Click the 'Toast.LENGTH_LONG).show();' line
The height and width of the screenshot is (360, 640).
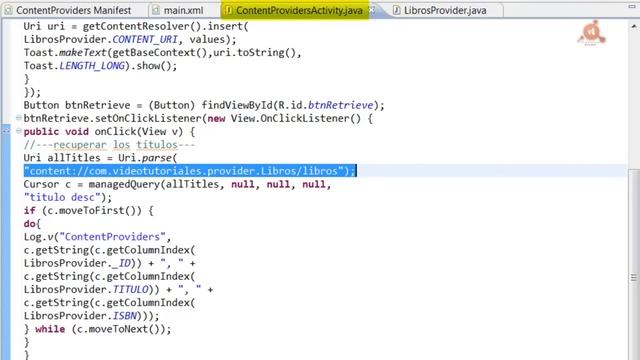[100, 66]
